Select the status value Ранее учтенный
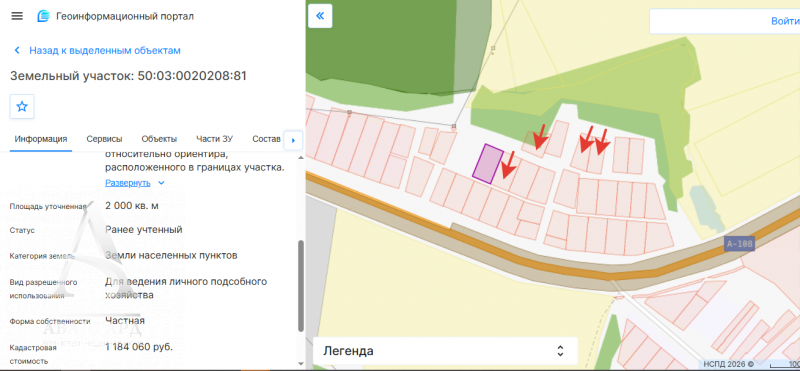Image resolution: width=800 pixels, height=371 pixels. coord(143,230)
